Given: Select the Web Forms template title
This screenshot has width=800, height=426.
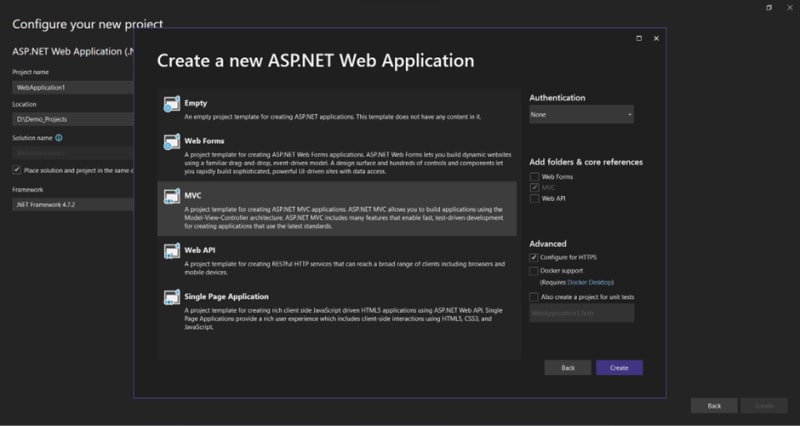Looking at the screenshot, I should (204, 141).
